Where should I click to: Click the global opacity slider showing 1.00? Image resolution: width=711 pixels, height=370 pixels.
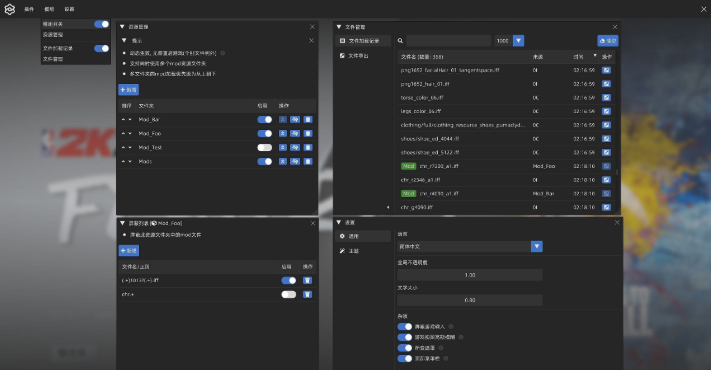point(470,275)
